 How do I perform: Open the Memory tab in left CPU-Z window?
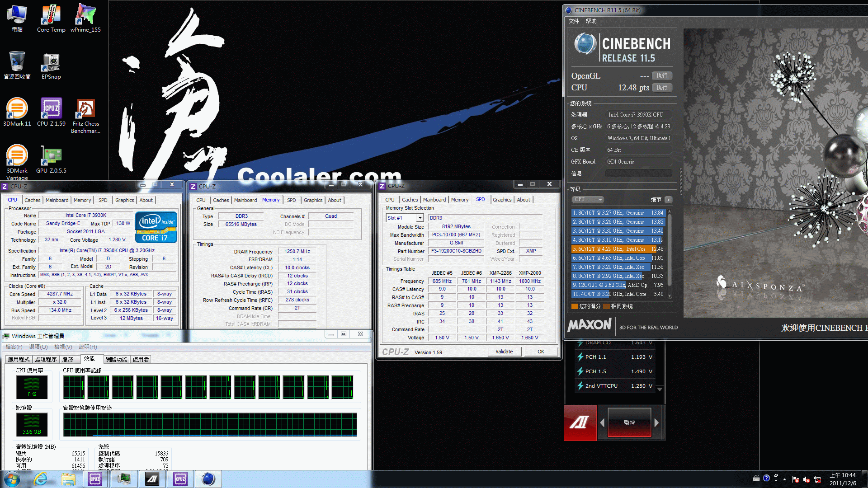click(x=82, y=200)
